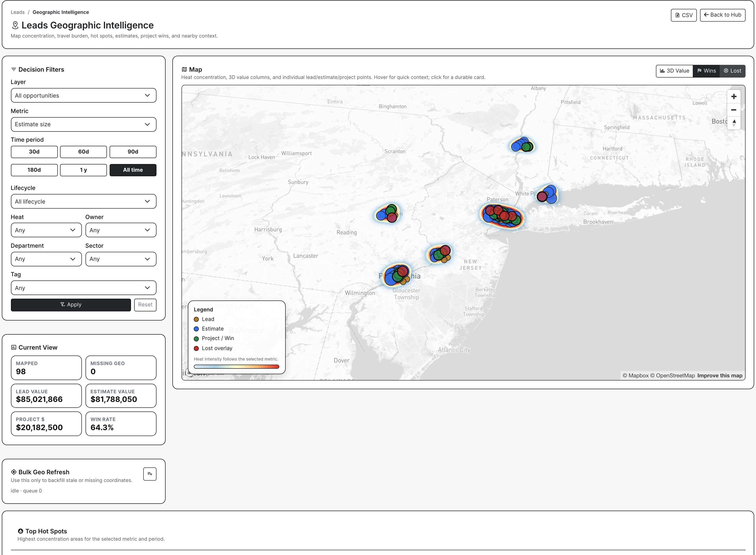The width and height of the screenshot is (756, 555).
Task: Click Geographic Intelligence breadcrumb item
Action: (61, 12)
